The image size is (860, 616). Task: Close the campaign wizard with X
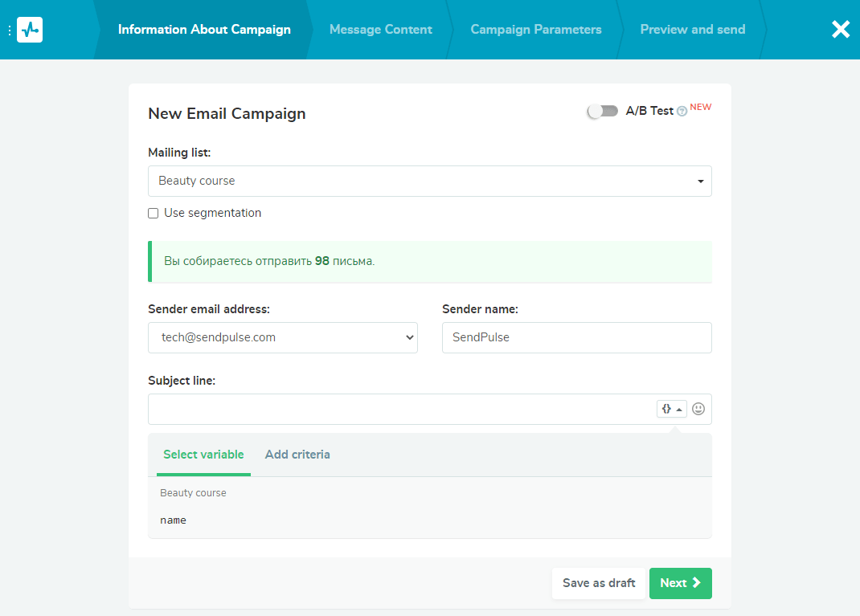tap(840, 30)
